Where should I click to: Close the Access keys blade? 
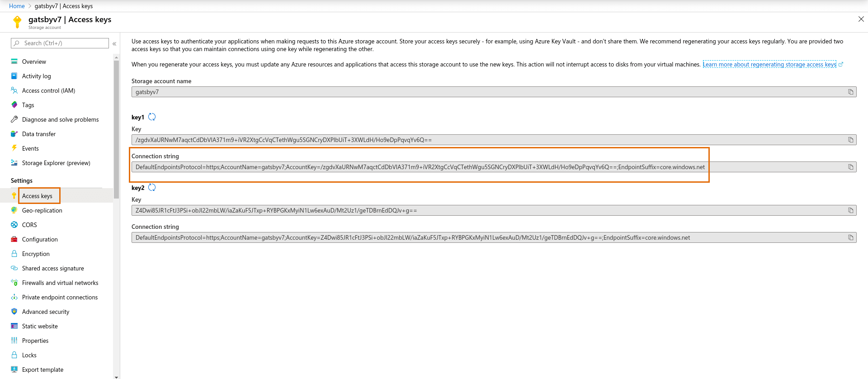pos(861,19)
